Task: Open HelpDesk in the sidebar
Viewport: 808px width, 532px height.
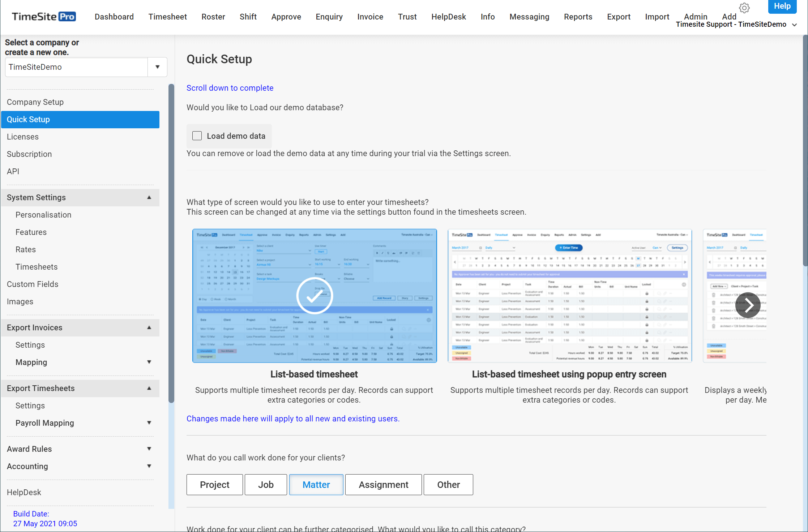Action: [x=24, y=492]
